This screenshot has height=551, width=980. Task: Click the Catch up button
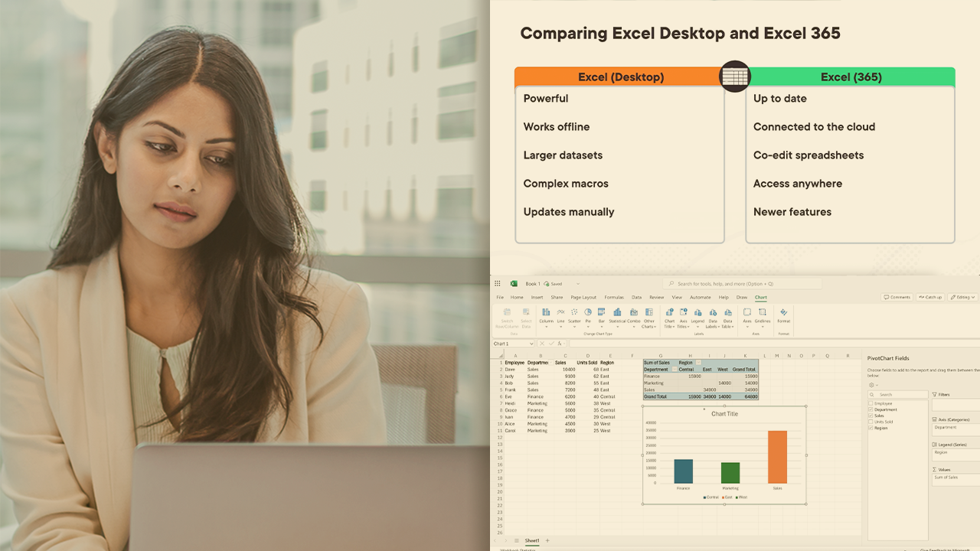[930, 297]
